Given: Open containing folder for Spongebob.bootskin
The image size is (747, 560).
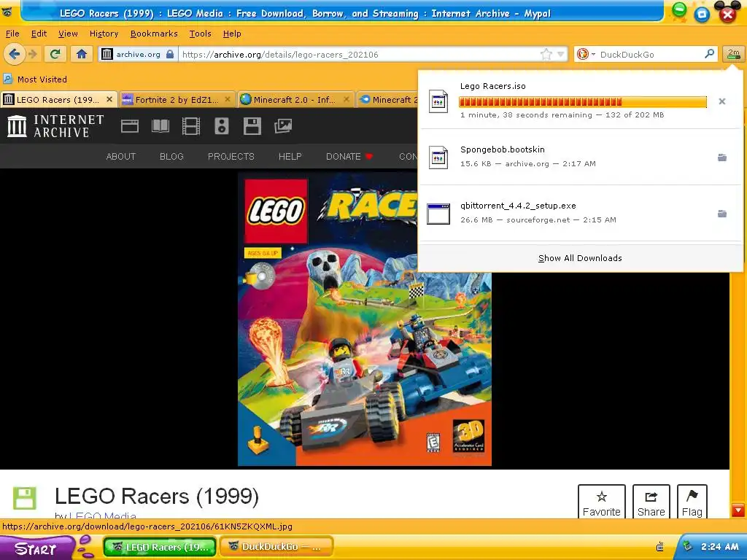Looking at the screenshot, I should (722, 157).
